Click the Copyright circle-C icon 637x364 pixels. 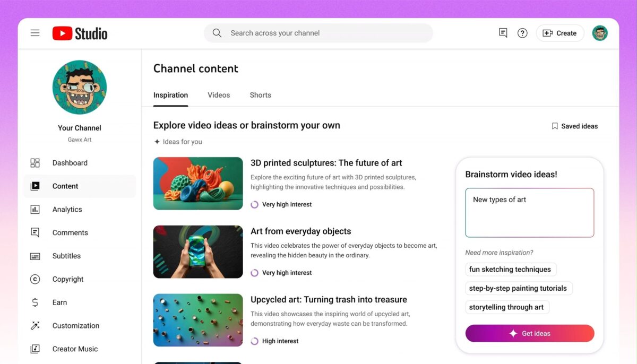pyautogui.click(x=35, y=279)
